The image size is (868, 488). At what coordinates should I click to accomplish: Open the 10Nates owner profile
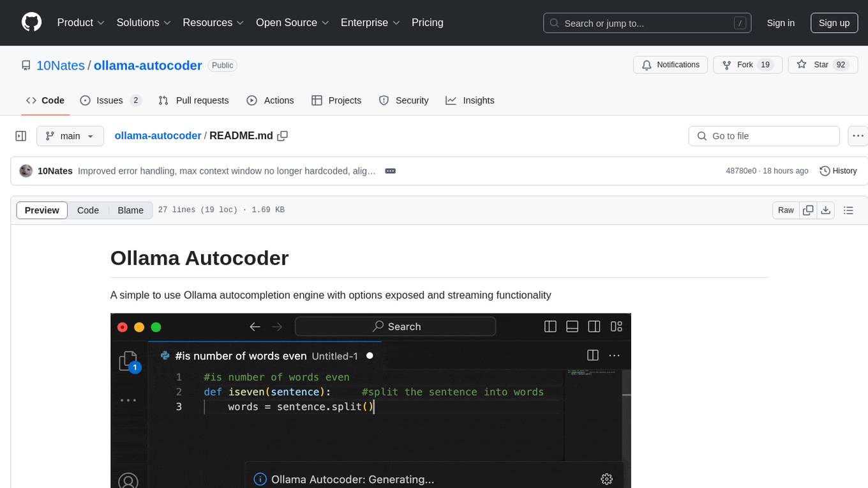click(x=61, y=65)
